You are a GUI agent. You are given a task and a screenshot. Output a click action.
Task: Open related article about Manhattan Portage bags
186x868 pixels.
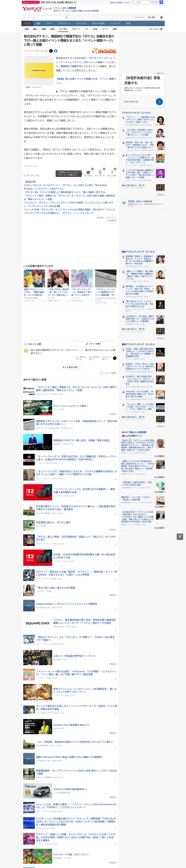(65, 187)
